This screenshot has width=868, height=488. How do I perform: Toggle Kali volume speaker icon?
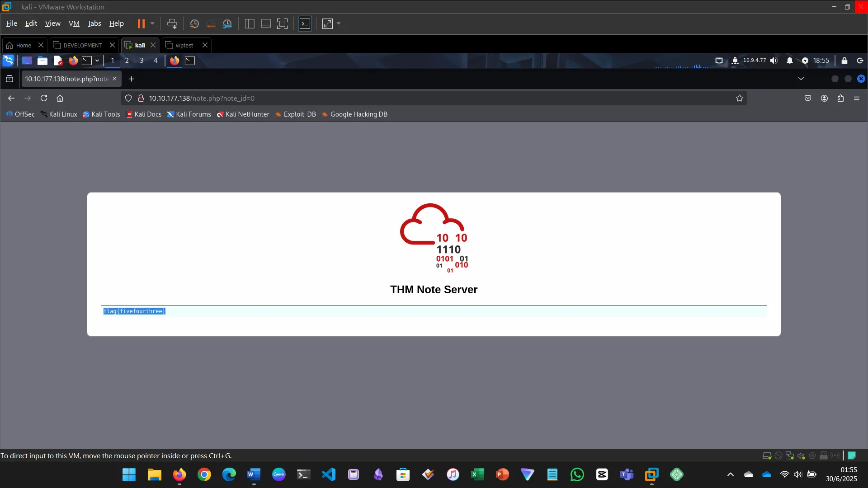point(774,61)
